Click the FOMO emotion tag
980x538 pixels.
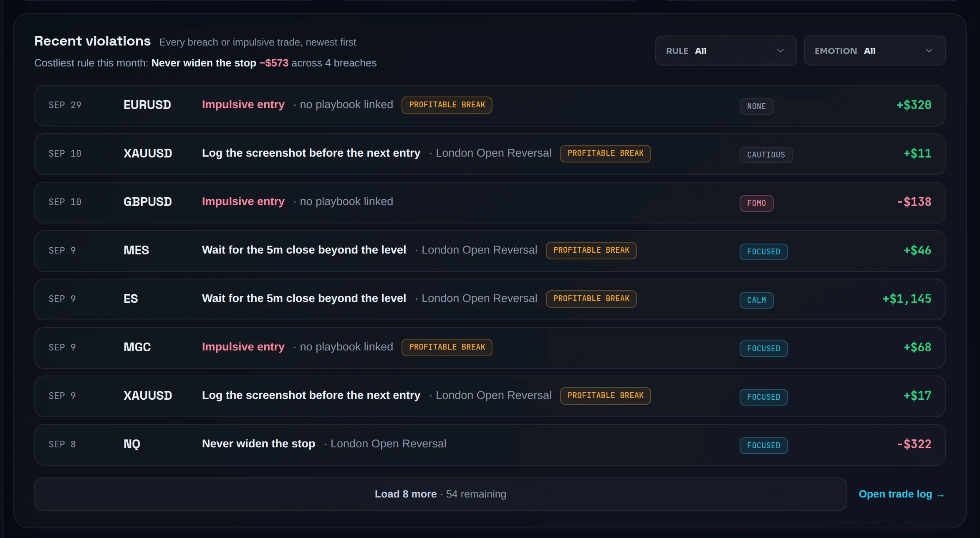[x=756, y=203]
